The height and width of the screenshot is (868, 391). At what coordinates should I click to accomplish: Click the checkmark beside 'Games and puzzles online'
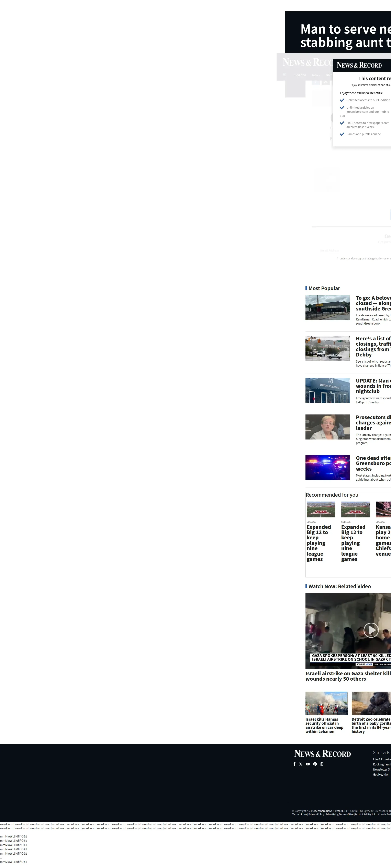click(342, 134)
